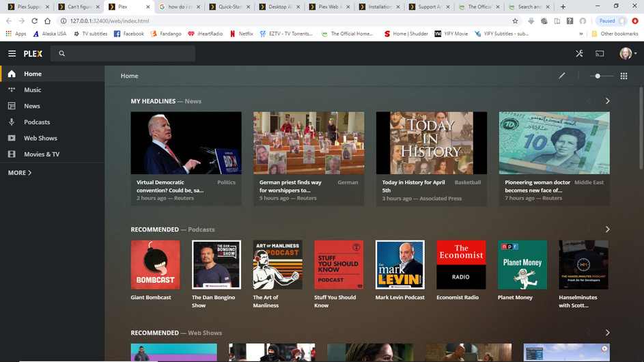The width and height of the screenshot is (644, 362).
Task: Click the browser home icon
Action: tap(48, 21)
